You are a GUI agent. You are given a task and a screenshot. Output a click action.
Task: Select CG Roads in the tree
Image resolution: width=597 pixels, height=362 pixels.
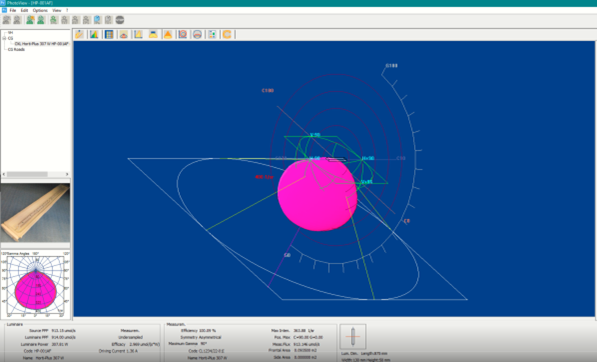coord(16,49)
